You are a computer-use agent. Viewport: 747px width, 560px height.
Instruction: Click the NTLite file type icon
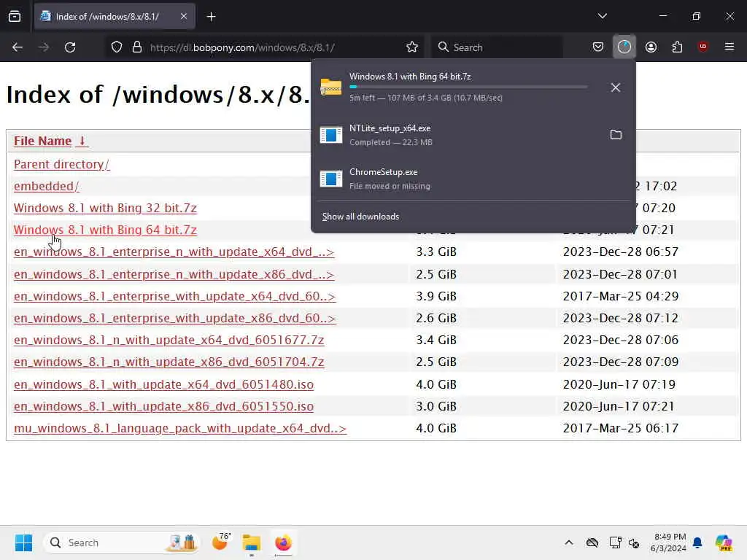331,135
